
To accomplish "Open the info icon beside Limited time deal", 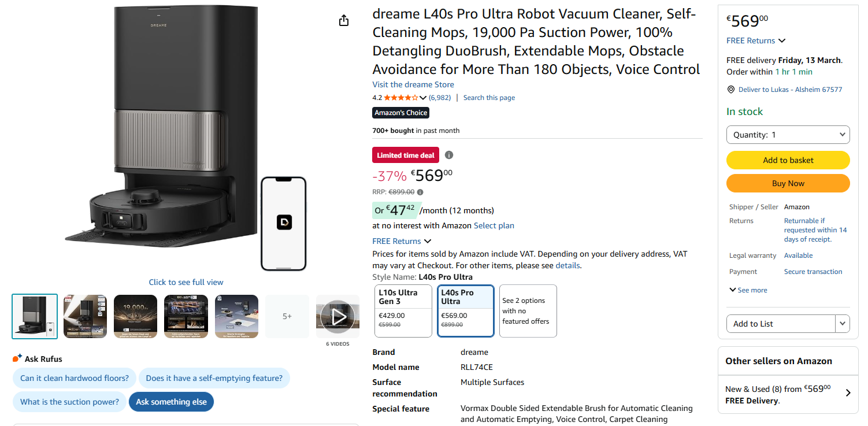I will click(x=449, y=155).
